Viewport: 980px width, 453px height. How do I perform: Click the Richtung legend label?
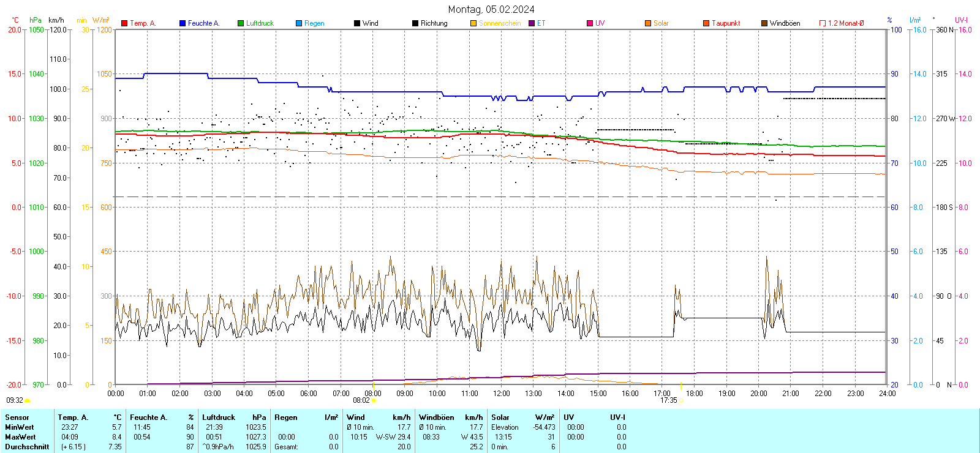(434, 23)
